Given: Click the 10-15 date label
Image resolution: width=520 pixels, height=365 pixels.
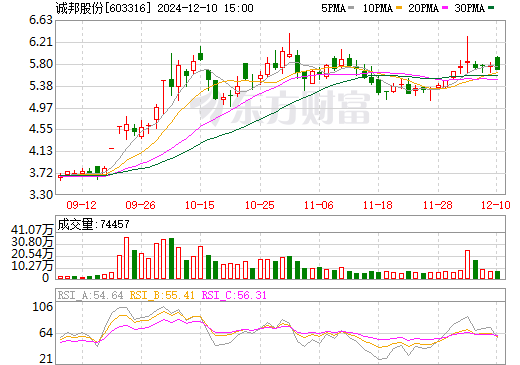Looking at the screenshot, I should [x=200, y=205].
